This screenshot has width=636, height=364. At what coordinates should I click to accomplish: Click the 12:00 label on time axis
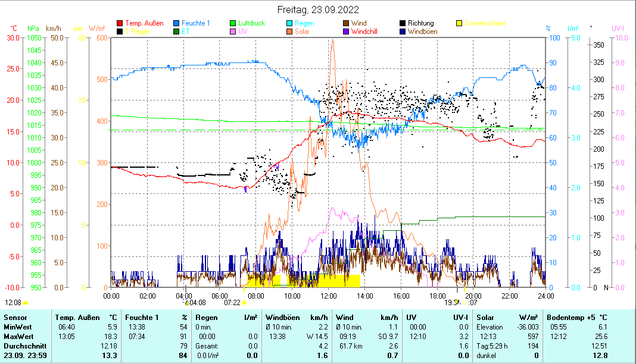click(329, 296)
